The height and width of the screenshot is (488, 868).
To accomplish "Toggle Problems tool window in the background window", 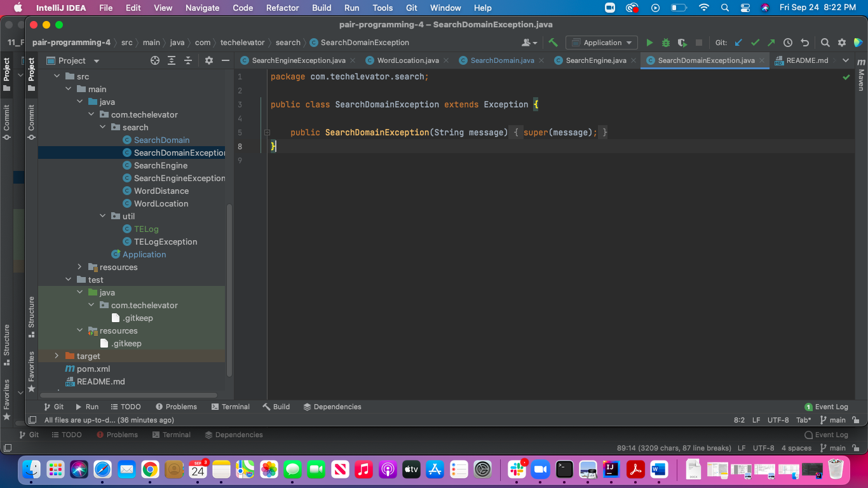I will point(118,435).
